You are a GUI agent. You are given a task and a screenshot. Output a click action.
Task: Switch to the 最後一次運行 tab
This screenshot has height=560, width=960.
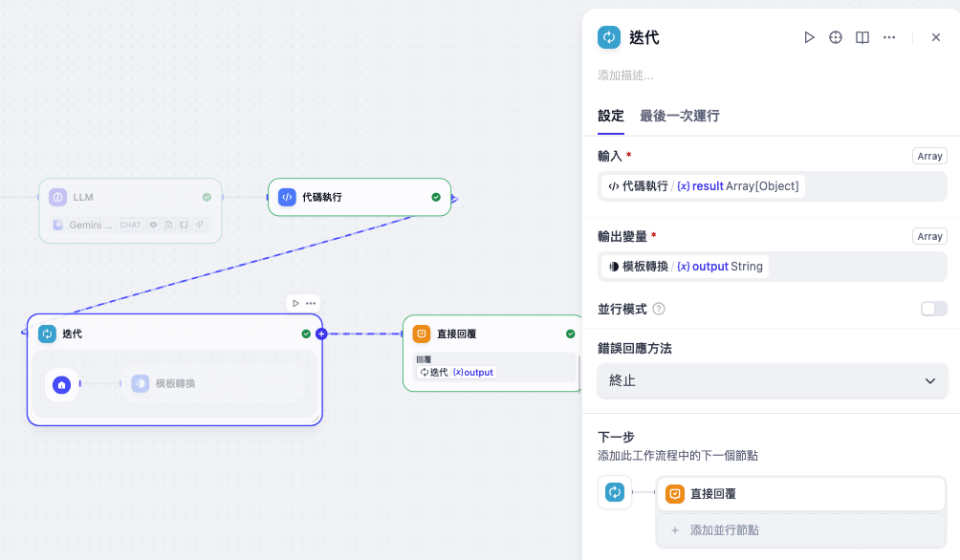pos(679,116)
